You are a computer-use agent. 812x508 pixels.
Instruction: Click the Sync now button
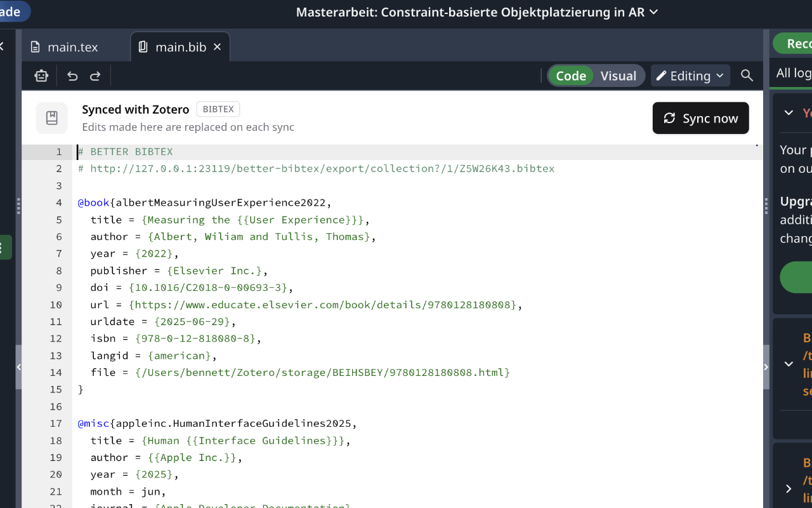(x=701, y=118)
